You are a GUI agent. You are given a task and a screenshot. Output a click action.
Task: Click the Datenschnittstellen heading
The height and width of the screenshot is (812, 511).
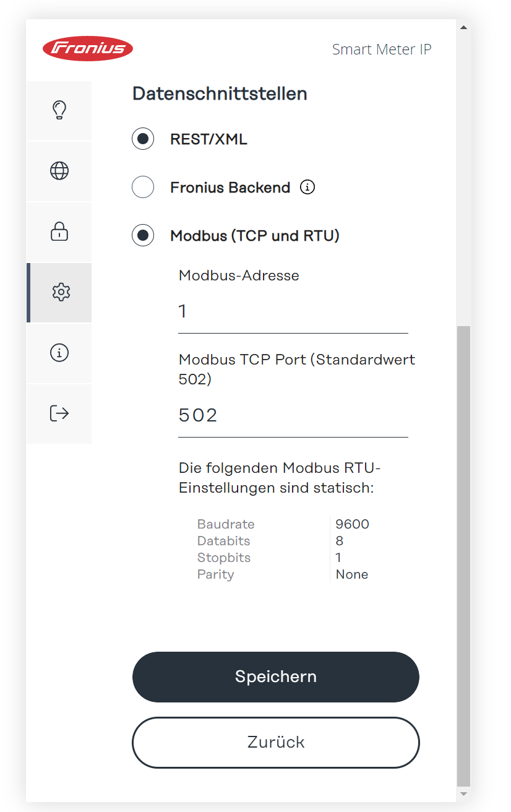pyautogui.click(x=220, y=93)
